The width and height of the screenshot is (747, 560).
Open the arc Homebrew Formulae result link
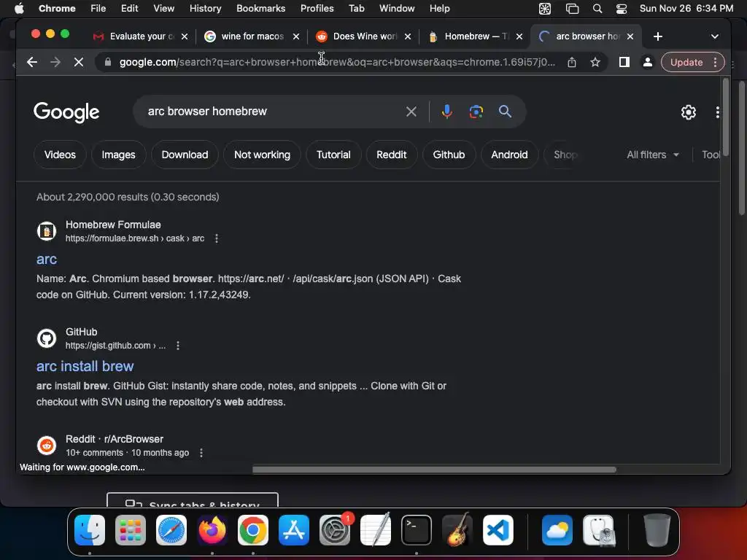pyautogui.click(x=47, y=259)
